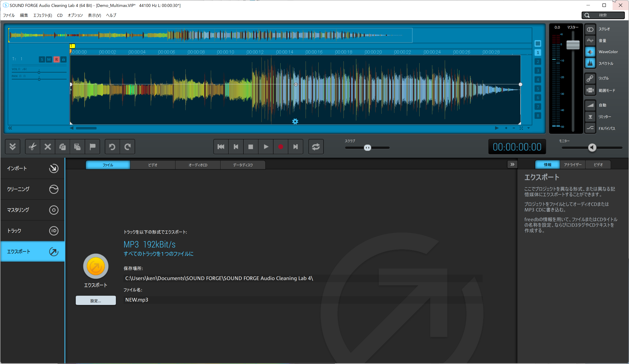Toggle the Limiter
This screenshot has width=629, height=364.
click(x=590, y=117)
